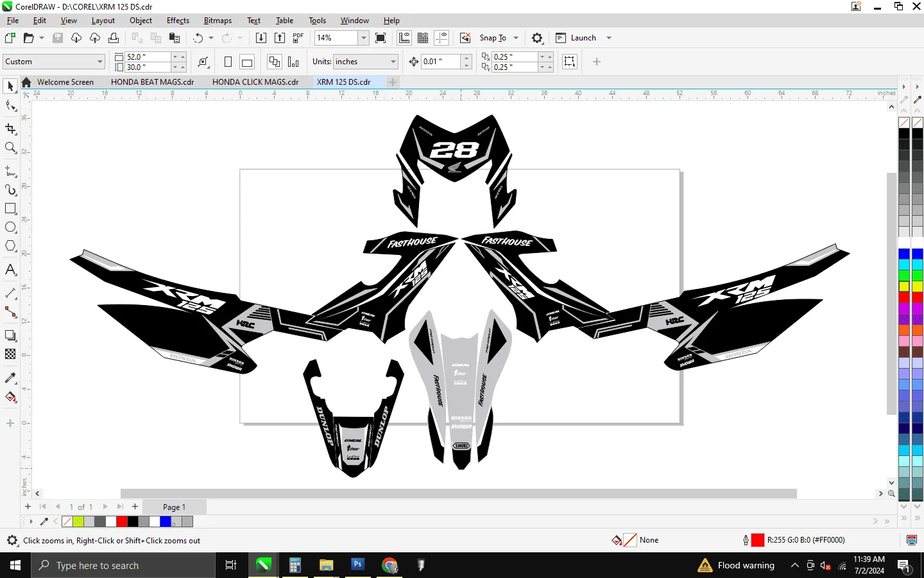The width and height of the screenshot is (924, 578).
Task: Publish to PDF icon
Action: click(x=298, y=38)
